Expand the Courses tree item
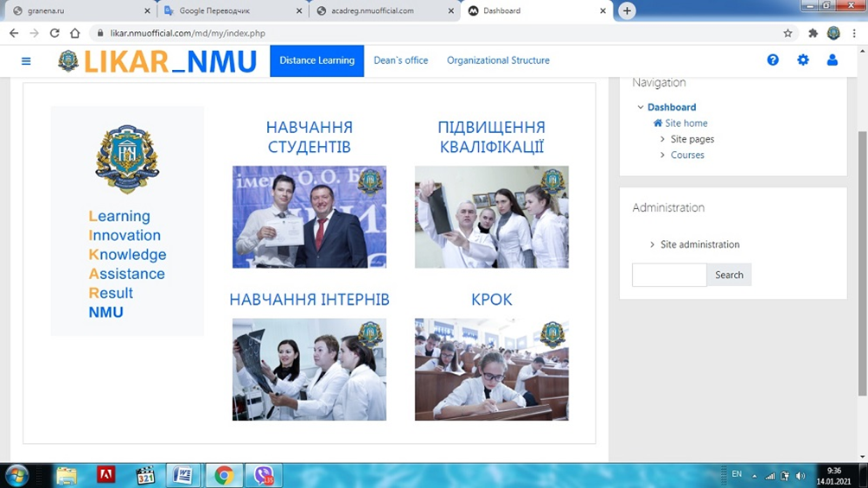The height and width of the screenshot is (488, 868). tap(662, 155)
